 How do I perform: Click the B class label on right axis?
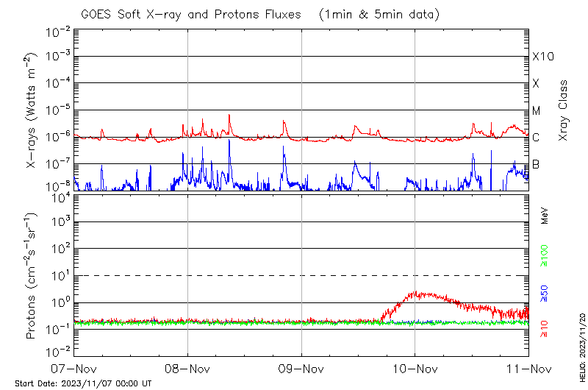click(536, 164)
